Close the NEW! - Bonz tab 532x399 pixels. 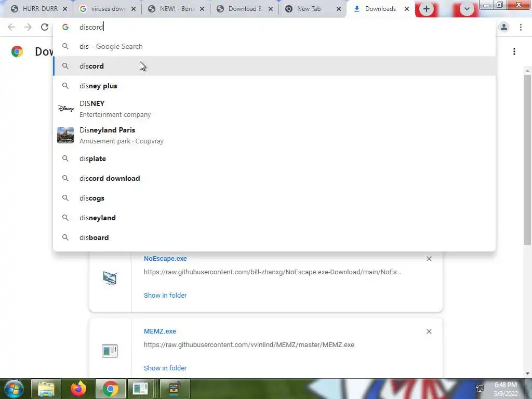(202, 9)
